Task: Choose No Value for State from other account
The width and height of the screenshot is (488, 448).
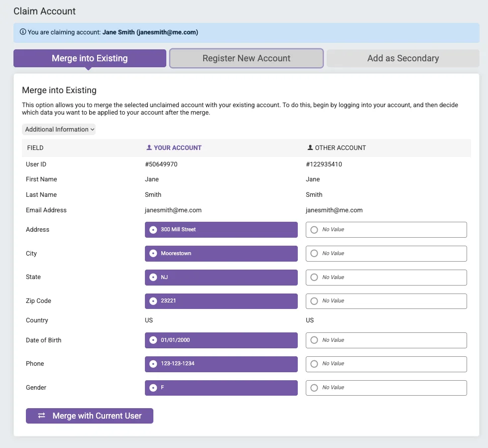Action: click(x=386, y=277)
